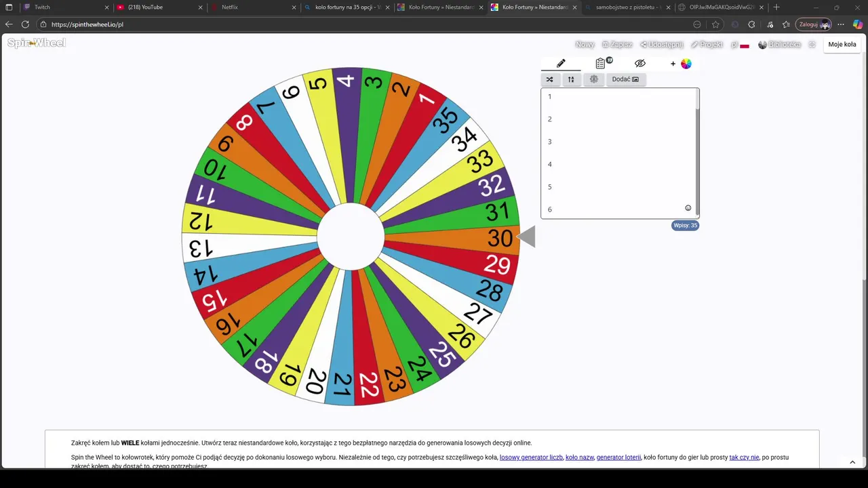Open the tab actions menu icon

click(x=9, y=7)
